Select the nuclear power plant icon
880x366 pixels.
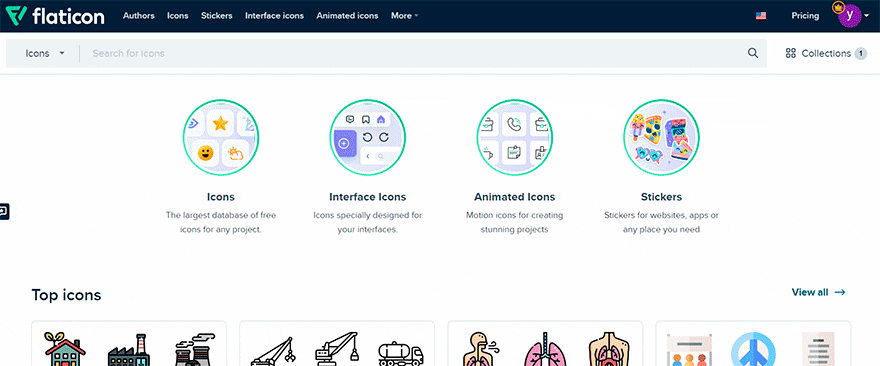click(x=194, y=350)
